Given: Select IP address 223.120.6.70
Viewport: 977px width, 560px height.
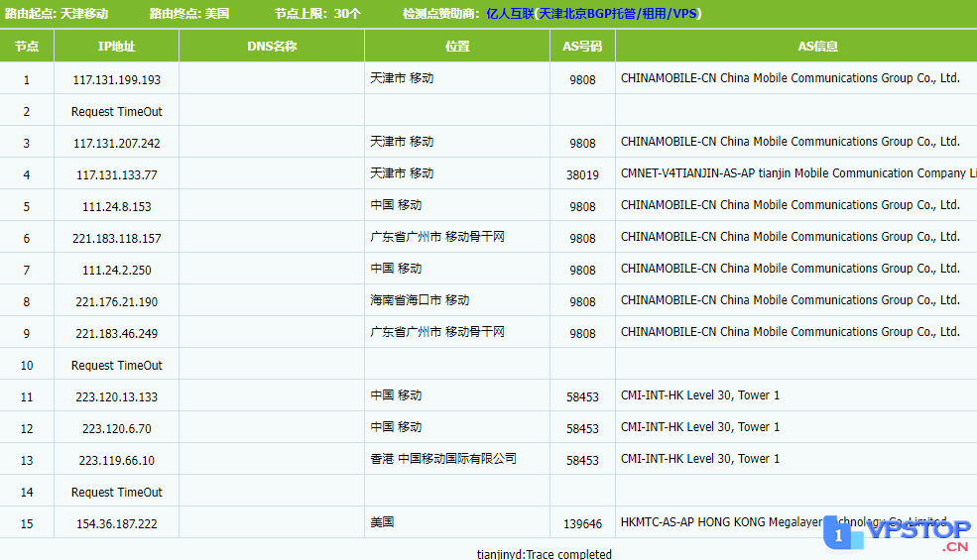Looking at the screenshot, I should pyautogui.click(x=116, y=429).
